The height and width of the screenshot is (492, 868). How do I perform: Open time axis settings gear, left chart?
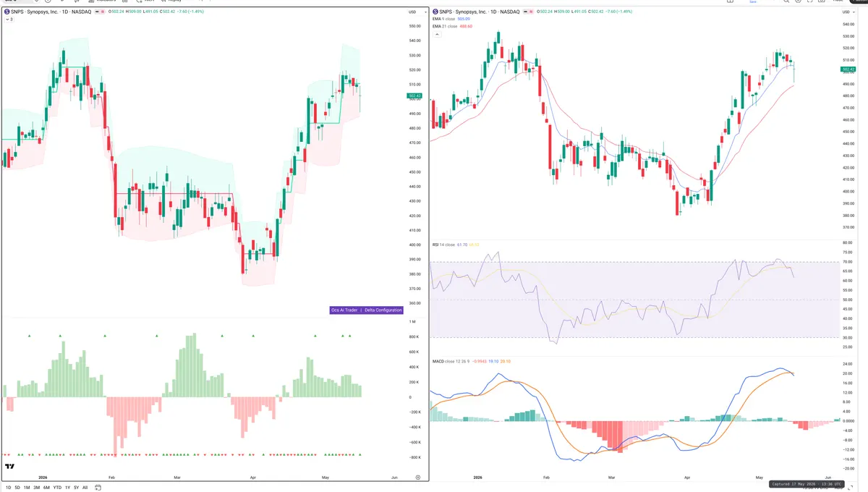(417, 478)
